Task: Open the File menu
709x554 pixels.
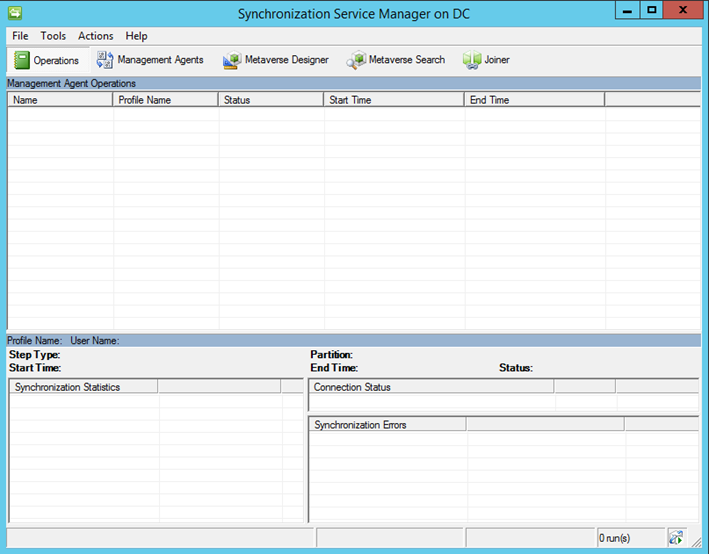Action: pyautogui.click(x=20, y=36)
